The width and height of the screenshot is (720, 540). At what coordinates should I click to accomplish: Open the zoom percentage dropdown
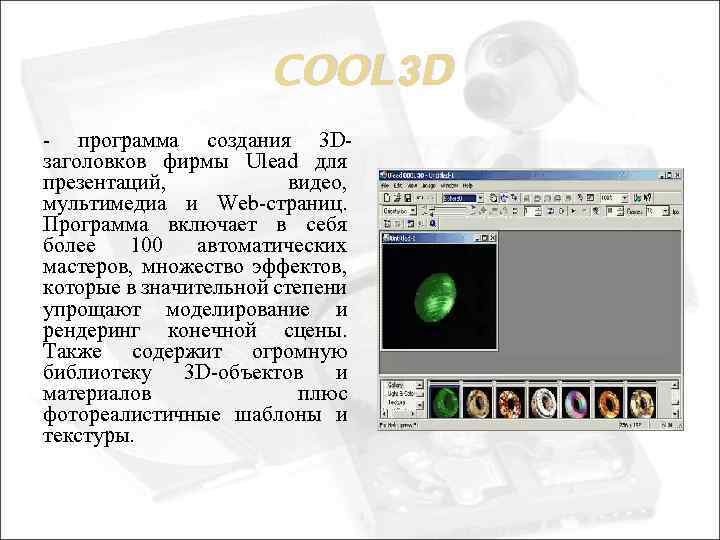click(x=625, y=198)
